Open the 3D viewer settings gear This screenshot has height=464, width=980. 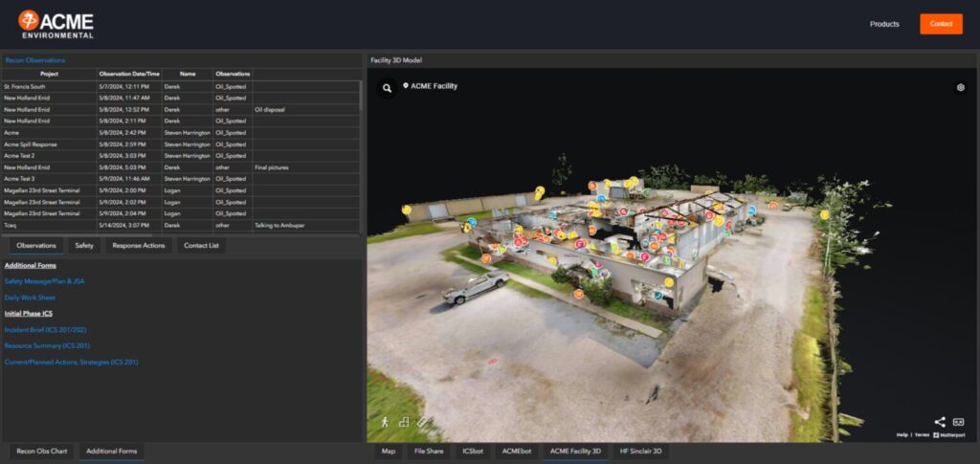(961, 87)
